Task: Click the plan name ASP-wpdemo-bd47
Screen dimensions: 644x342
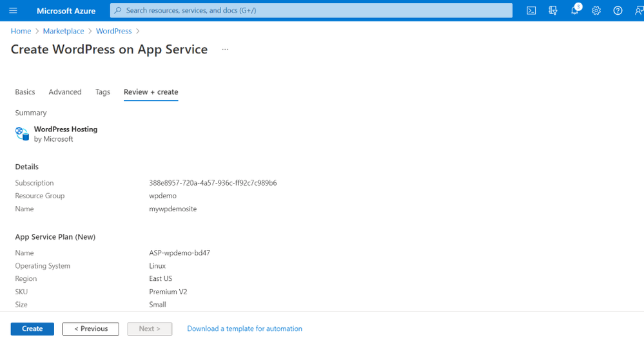Action: (179, 253)
